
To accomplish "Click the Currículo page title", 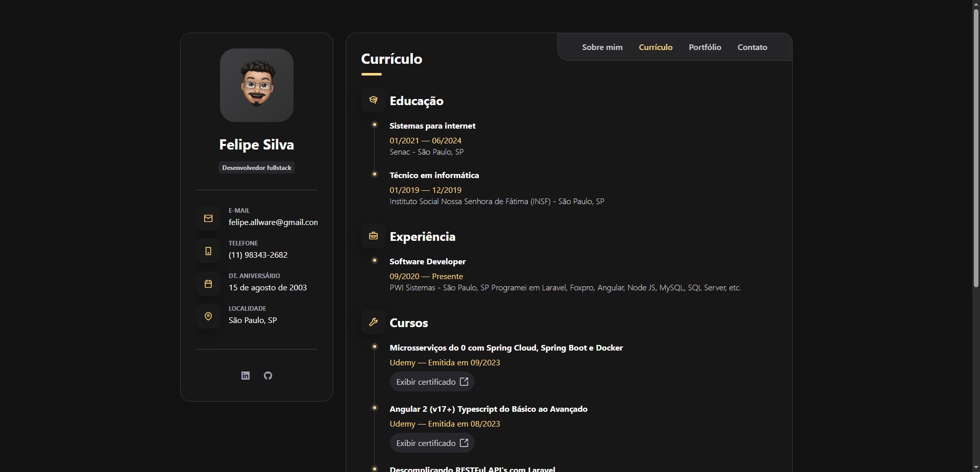I will [x=391, y=59].
